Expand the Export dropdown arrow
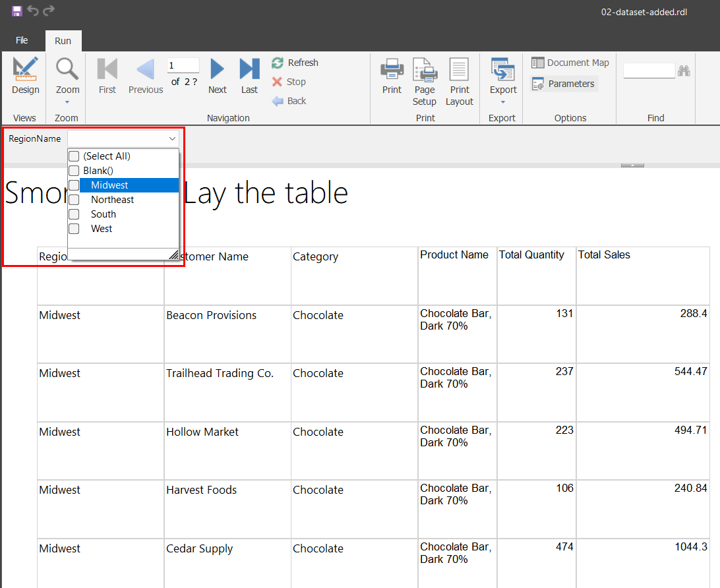 click(x=503, y=102)
